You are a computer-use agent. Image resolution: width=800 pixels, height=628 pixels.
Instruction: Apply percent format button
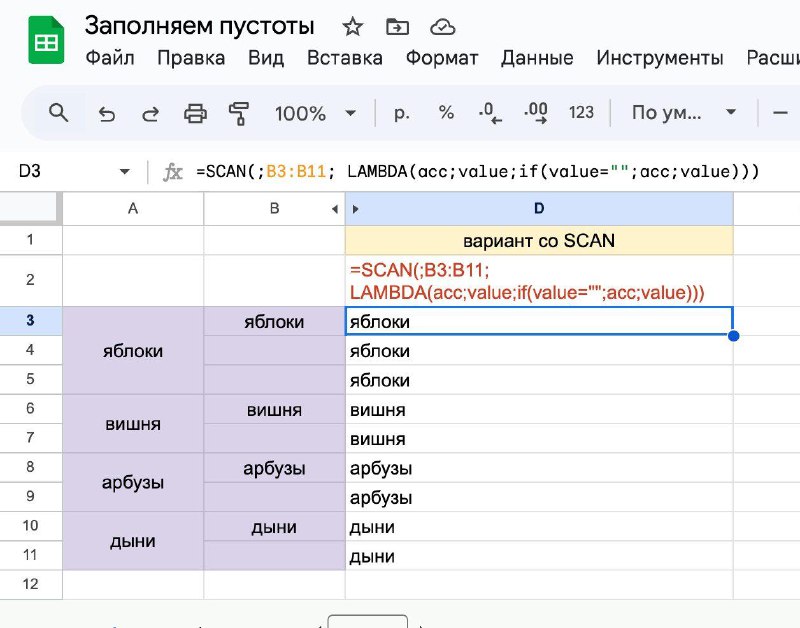pos(446,112)
